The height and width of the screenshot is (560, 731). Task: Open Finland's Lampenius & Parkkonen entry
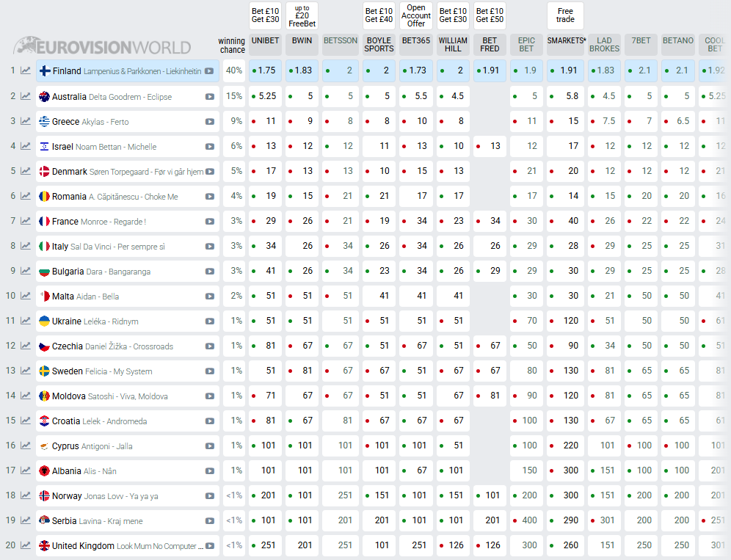pyautogui.click(x=127, y=71)
